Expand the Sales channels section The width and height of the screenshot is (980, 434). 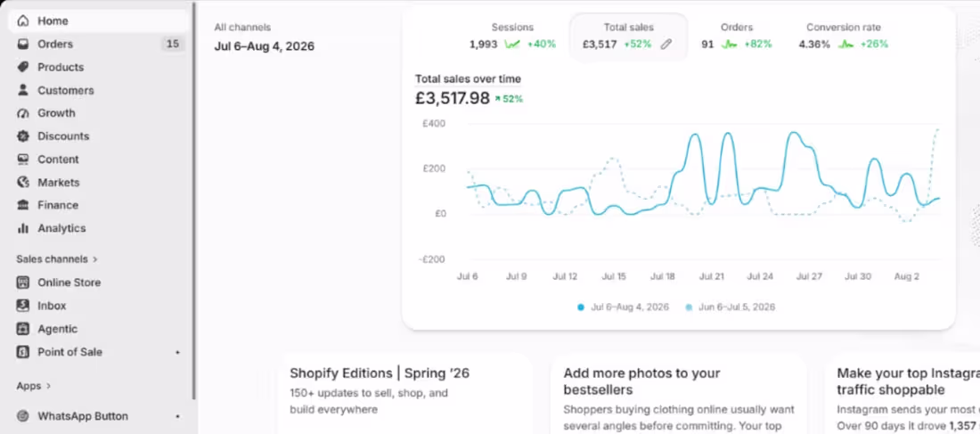click(57, 259)
